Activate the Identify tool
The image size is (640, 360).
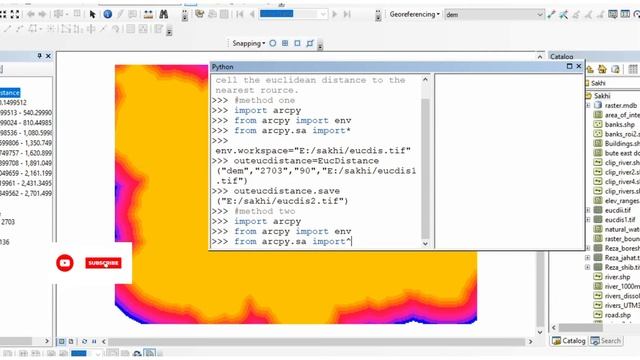point(108,14)
